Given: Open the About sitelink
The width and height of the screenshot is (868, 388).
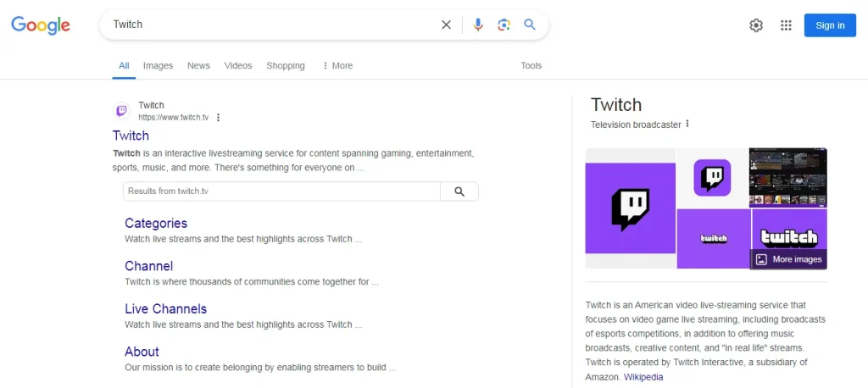Looking at the screenshot, I should coord(142,352).
